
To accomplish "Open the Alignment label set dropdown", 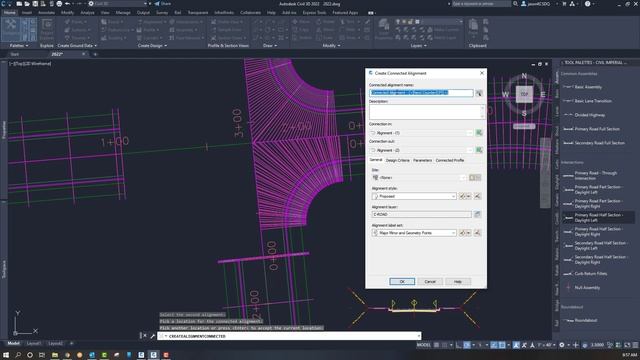I will [x=414, y=233].
